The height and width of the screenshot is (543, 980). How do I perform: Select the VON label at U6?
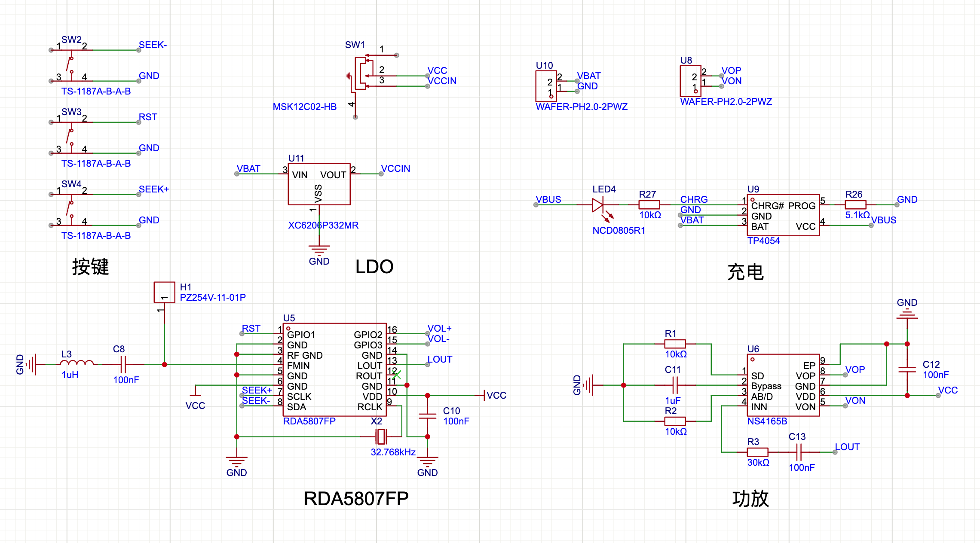coord(855,400)
